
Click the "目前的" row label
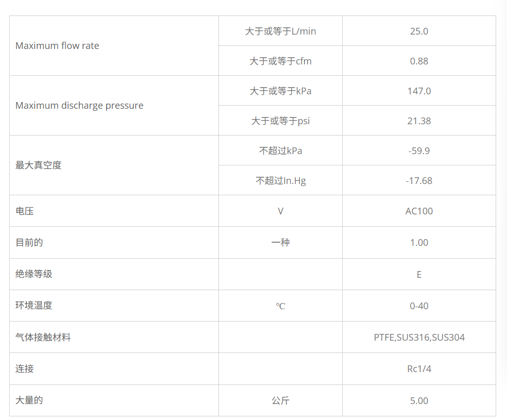coord(29,243)
